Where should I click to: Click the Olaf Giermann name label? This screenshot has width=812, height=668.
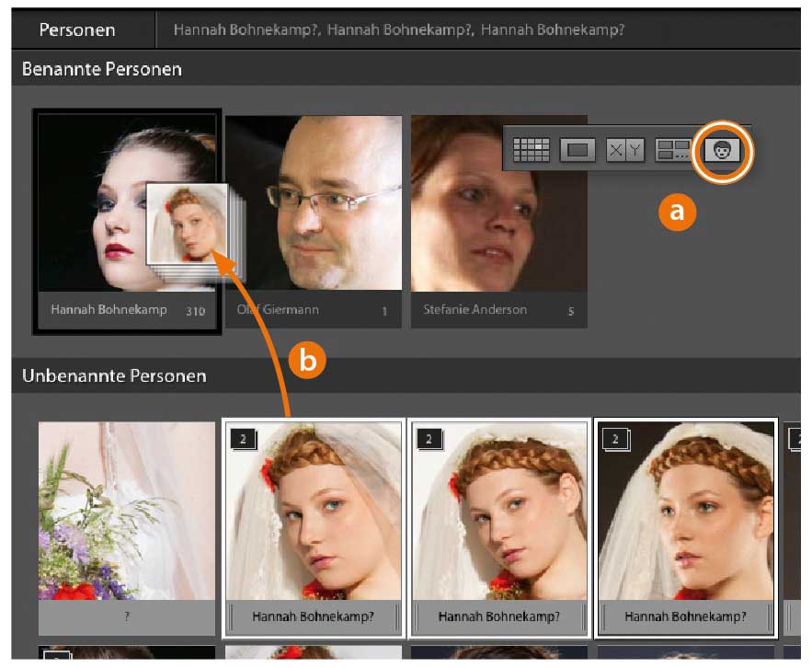click(278, 309)
